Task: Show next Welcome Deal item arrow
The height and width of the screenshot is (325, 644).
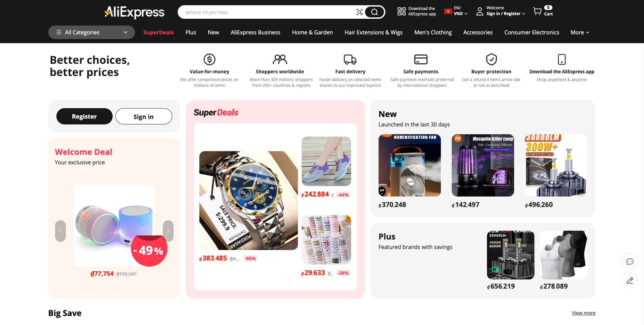Action: [168, 231]
